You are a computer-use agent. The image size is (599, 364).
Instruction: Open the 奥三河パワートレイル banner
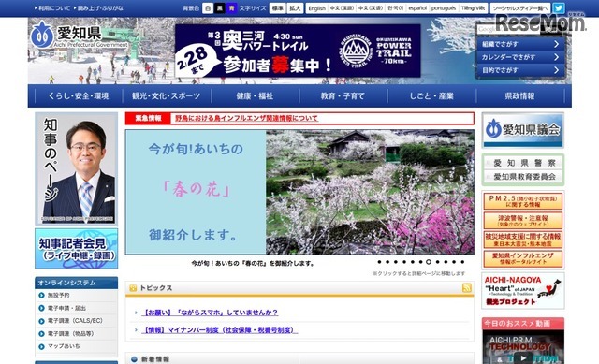298,51
